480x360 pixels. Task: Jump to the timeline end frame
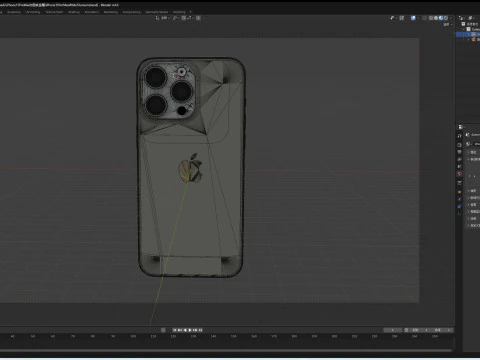[x=200, y=330]
